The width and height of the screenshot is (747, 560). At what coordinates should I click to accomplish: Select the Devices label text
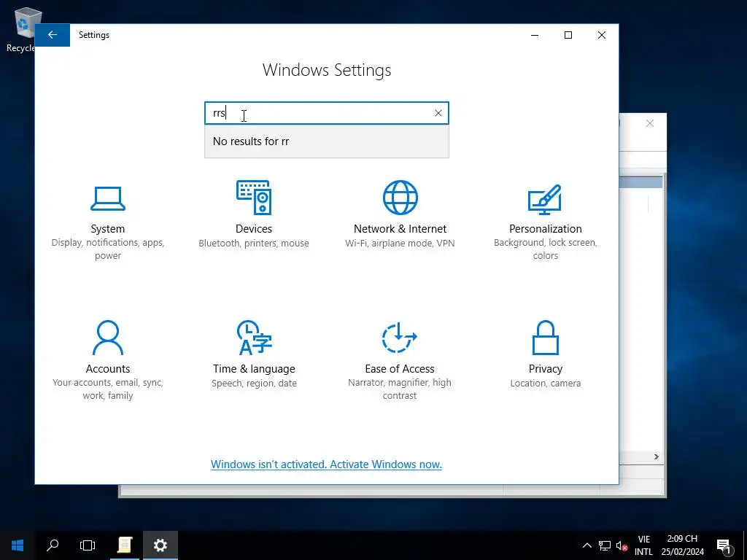click(x=254, y=228)
